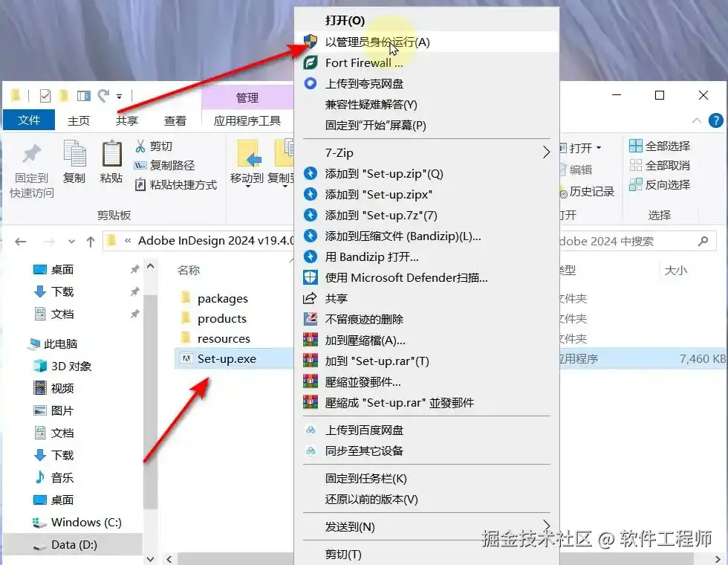Click the Bandizip icon next to 用 Bandizip 打开
Screen dimensions: 728x565
311,256
